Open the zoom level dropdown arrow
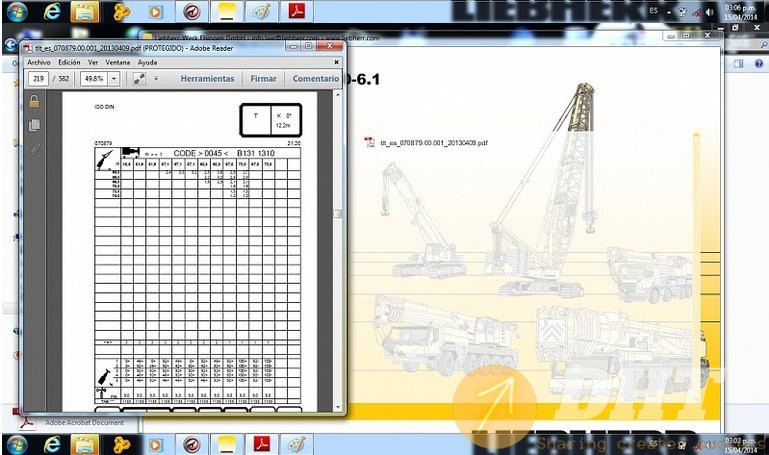This screenshot has width=769, height=455. coord(114,78)
